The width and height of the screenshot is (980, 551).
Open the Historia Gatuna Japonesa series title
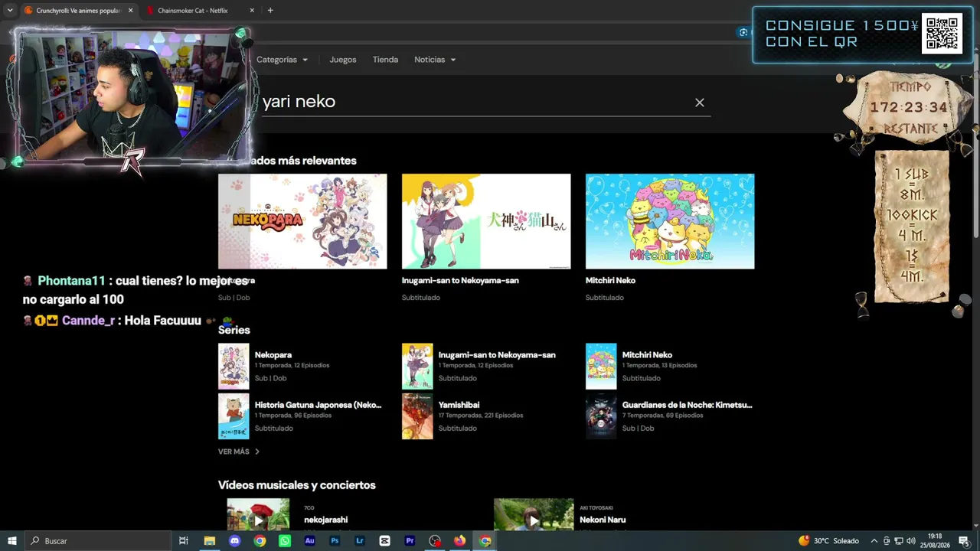pos(318,405)
